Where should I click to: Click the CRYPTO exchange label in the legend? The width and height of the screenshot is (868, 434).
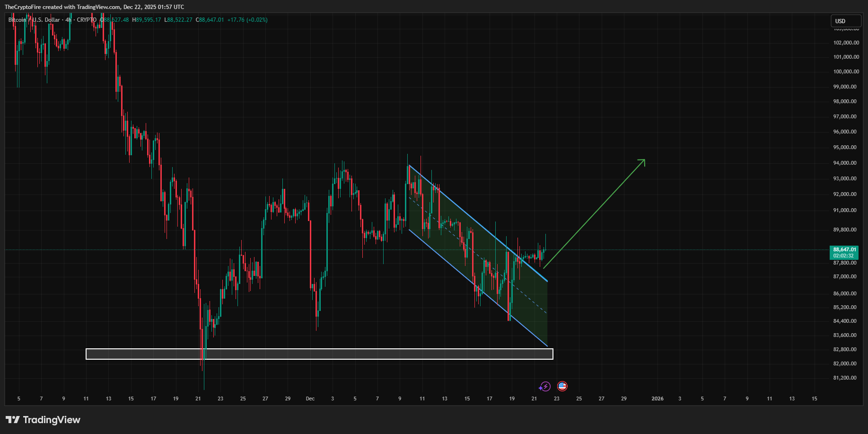click(87, 20)
